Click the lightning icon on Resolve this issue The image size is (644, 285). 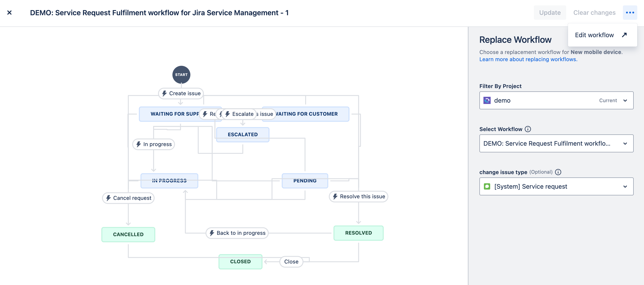click(335, 196)
